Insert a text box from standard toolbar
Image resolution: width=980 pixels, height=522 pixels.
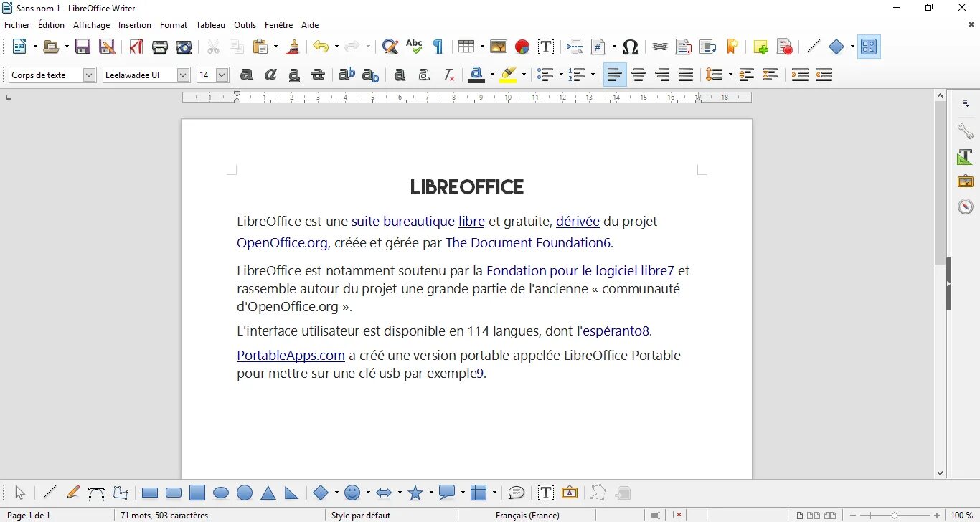(x=546, y=47)
